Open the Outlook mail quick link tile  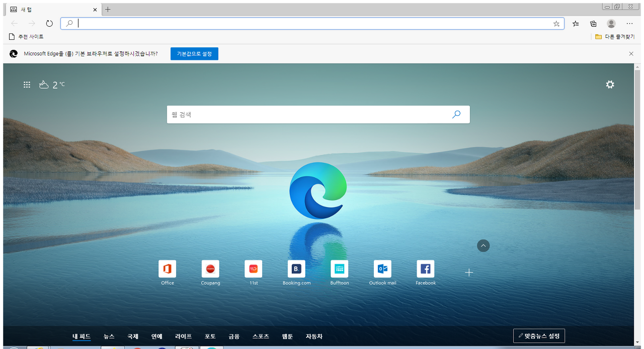click(383, 273)
